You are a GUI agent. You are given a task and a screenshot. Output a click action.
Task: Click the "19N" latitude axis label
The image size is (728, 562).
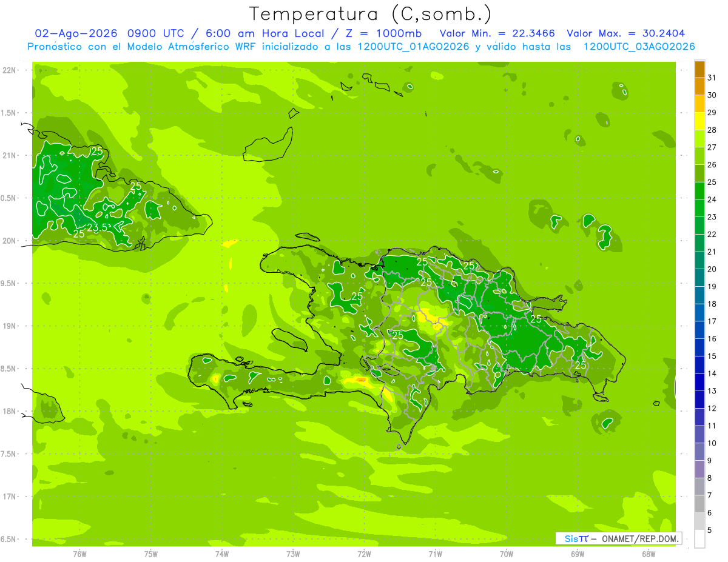tap(9, 326)
